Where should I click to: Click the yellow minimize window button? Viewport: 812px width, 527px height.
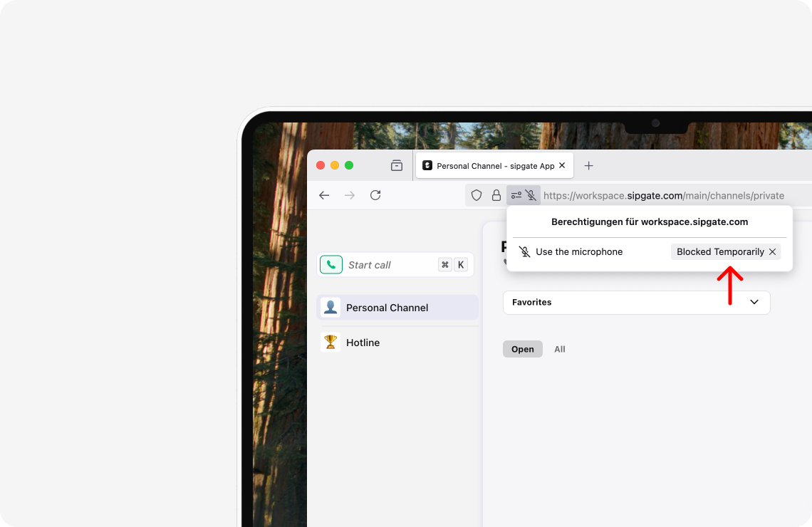coord(335,165)
